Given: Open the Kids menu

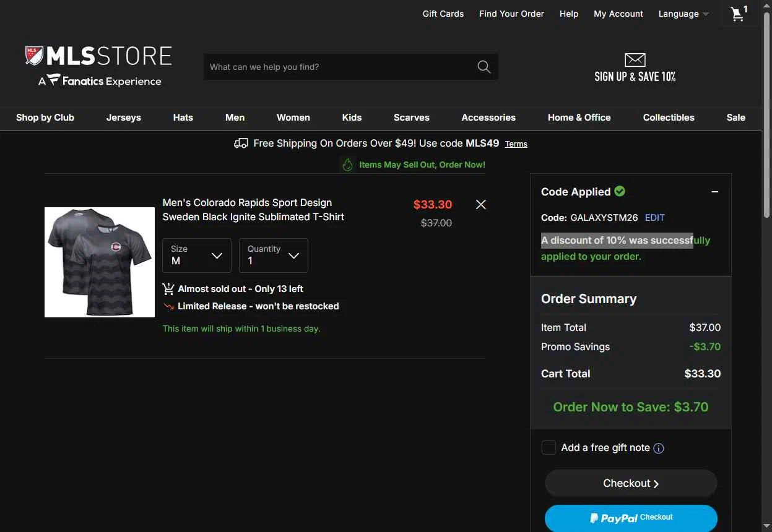Looking at the screenshot, I should [352, 118].
